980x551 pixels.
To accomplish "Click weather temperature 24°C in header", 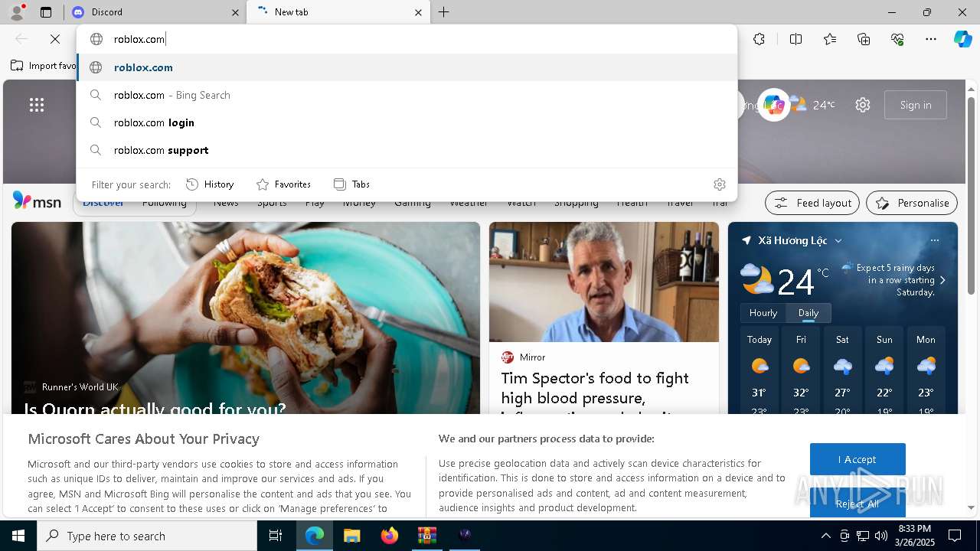I will click(x=824, y=105).
